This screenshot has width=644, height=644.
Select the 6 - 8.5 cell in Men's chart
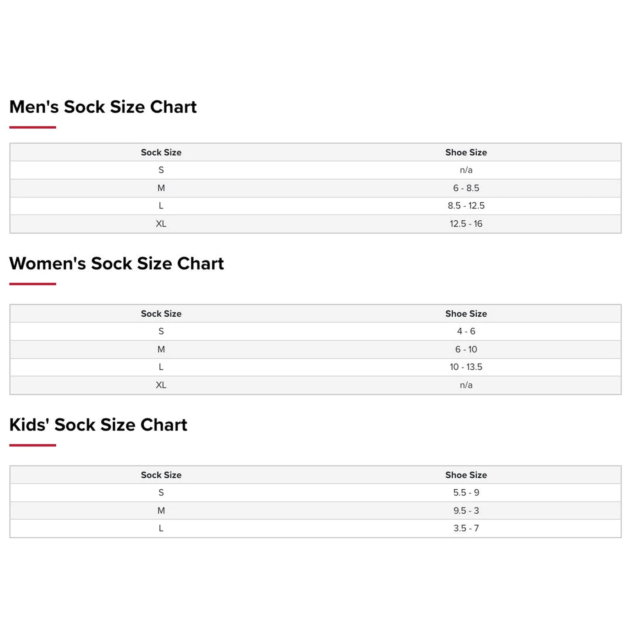coord(466,188)
